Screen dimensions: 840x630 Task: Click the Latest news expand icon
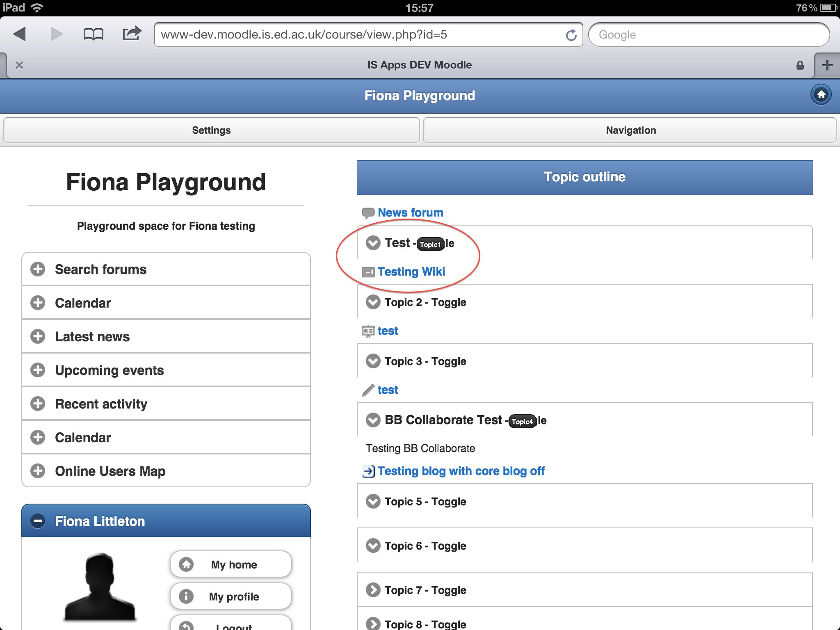coord(39,336)
